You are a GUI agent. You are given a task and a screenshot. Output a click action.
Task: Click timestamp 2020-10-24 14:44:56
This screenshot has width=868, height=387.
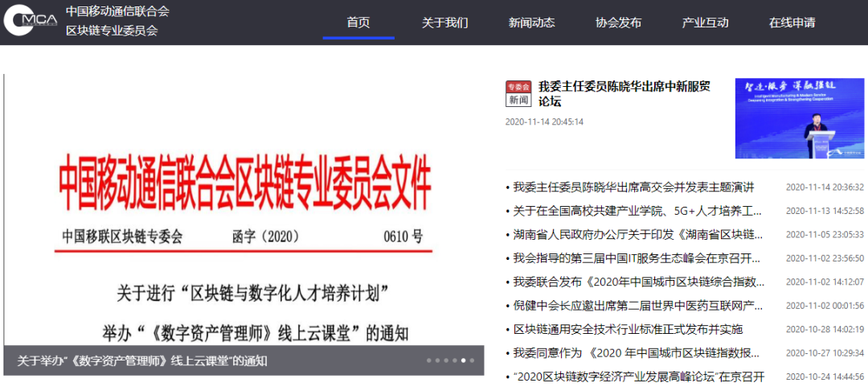click(825, 377)
